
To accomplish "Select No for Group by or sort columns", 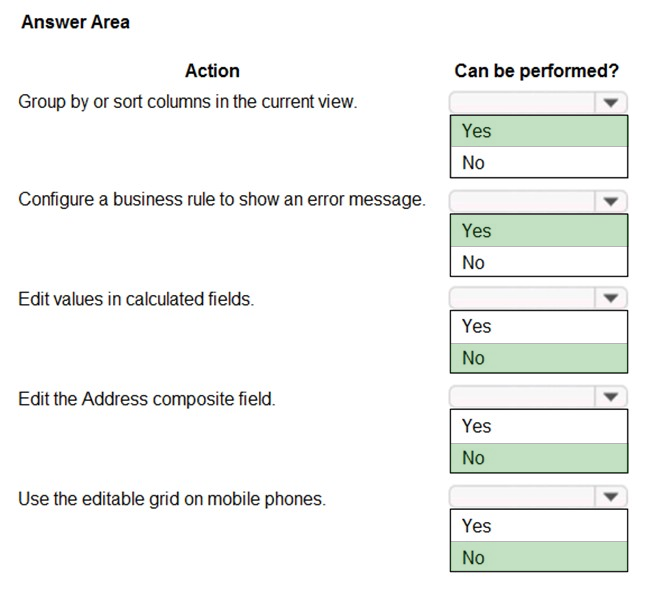I will [539, 162].
